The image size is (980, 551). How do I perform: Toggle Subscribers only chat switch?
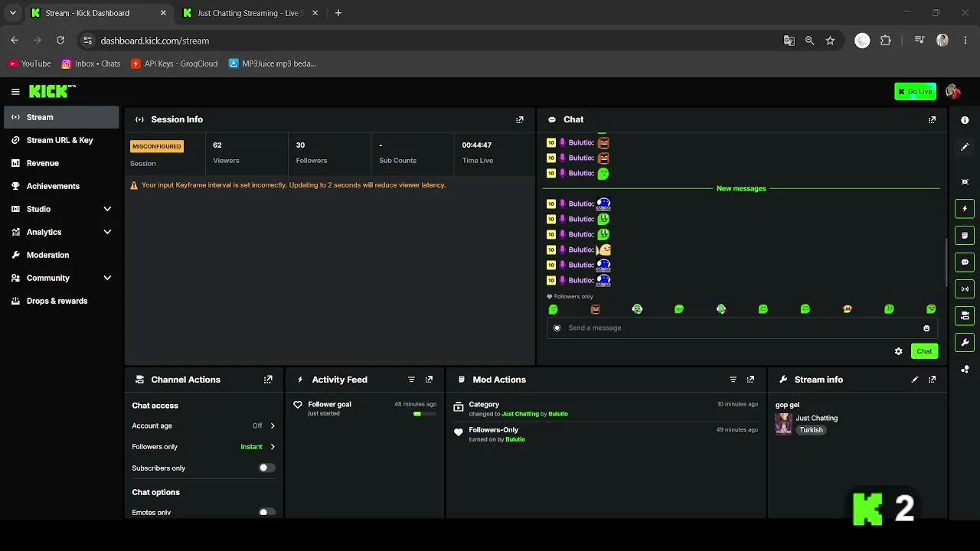[x=266, y=468]
